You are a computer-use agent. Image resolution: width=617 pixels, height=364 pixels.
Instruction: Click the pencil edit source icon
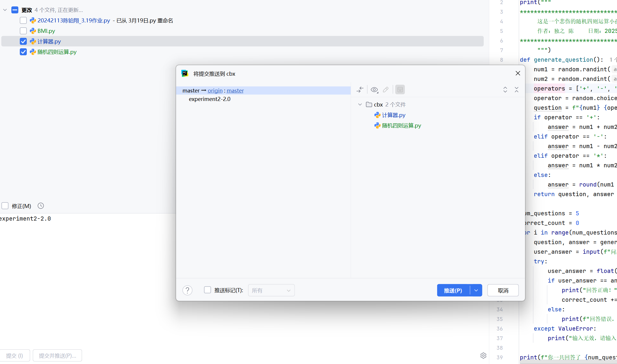[386, 90]
